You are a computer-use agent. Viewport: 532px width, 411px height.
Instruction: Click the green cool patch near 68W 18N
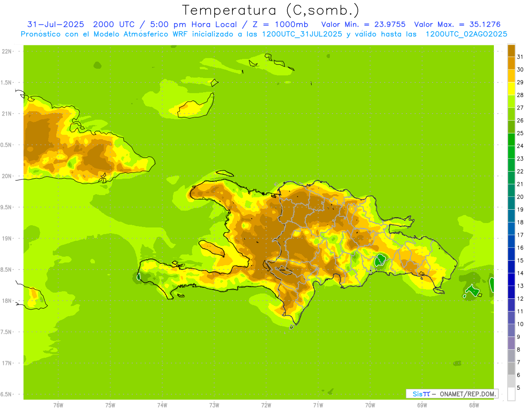pyautogui.click(x=472, y=291)
